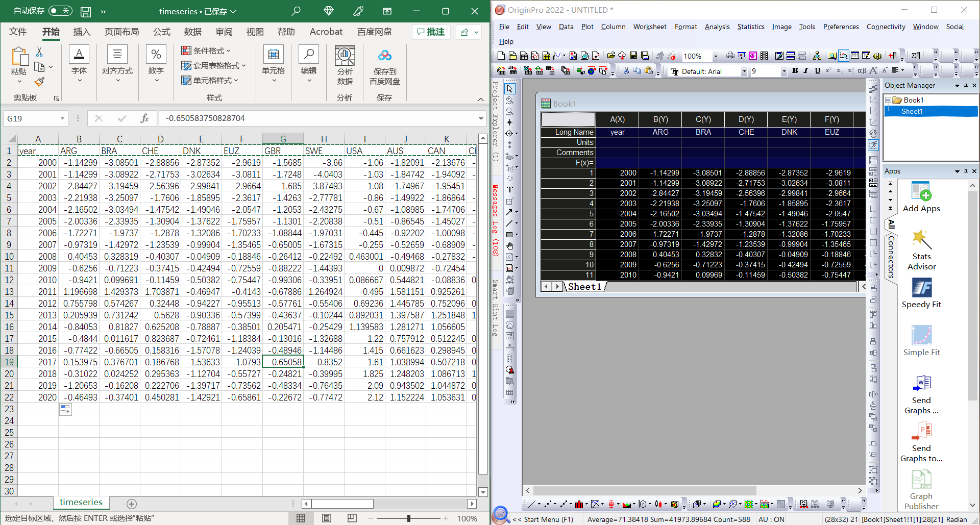Collapse Book1 folder in Object Manager
The image size is (980, 525).
pyautogui.click(x=888, y=100)
